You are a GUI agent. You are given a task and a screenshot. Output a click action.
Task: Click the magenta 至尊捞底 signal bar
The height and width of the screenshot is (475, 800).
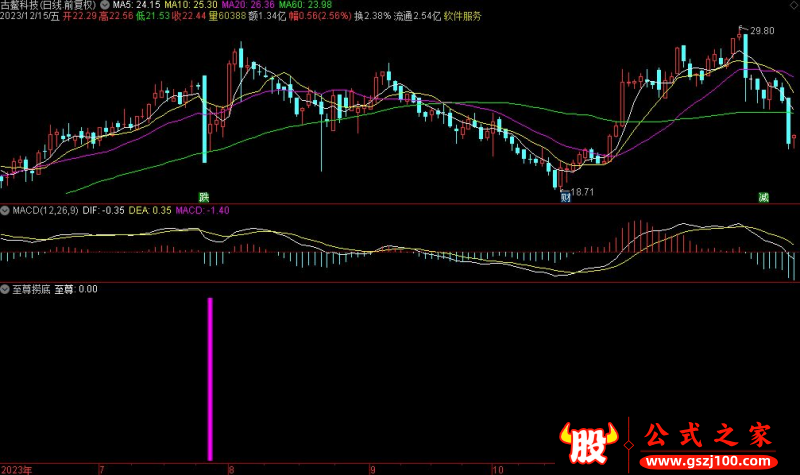[210, 379]
